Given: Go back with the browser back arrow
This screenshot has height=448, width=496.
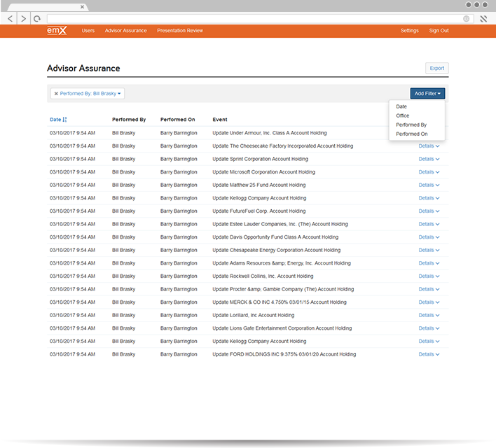Looking at the screenshot, I should 10,19.
